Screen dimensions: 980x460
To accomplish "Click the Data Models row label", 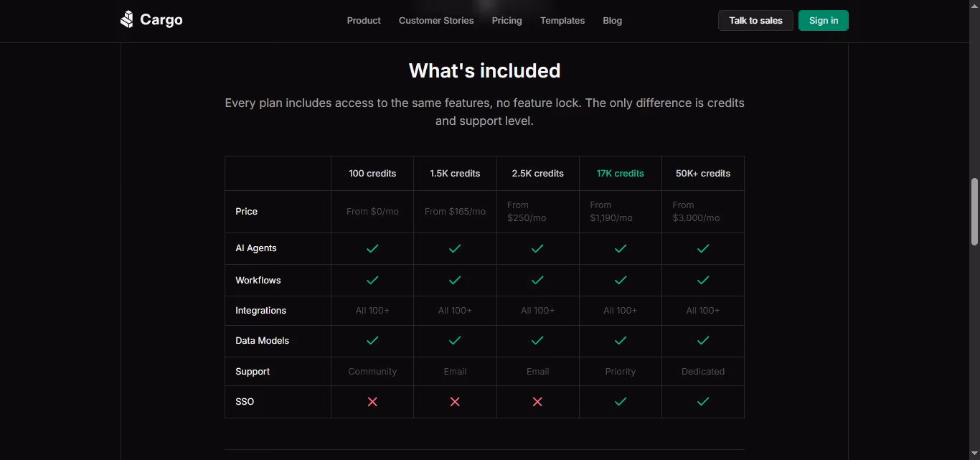I will (x=262, y=341).
